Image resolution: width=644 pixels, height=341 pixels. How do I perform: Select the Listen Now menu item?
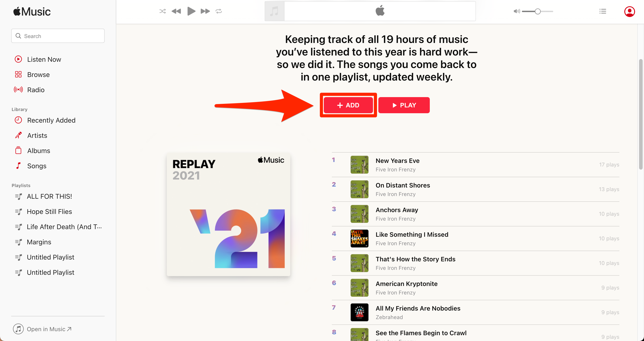pyautogui.click(x=44, y=59)
